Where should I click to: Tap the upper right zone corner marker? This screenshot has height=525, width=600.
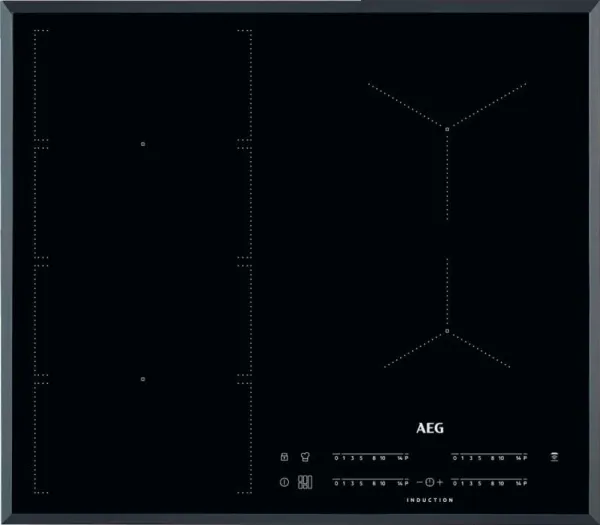click(447, 128)
